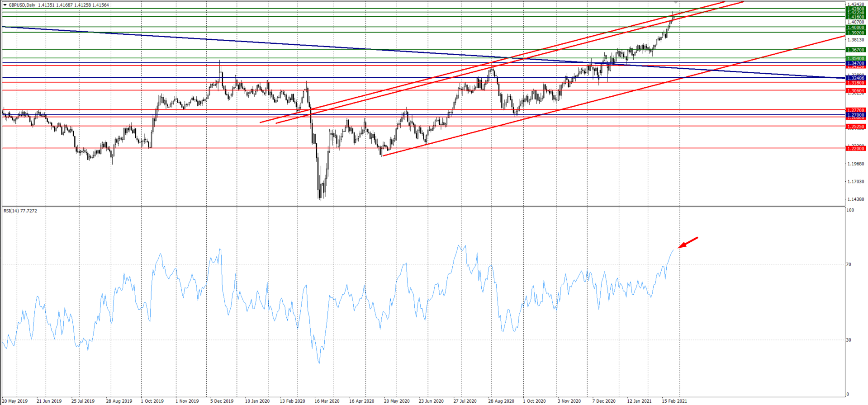
Task: Click the 15 Feb 2021 date label
Action: pos(674,401)
